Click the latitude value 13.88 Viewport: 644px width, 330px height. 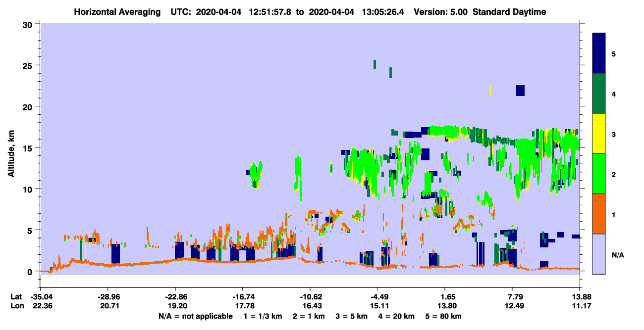(580, 297)
